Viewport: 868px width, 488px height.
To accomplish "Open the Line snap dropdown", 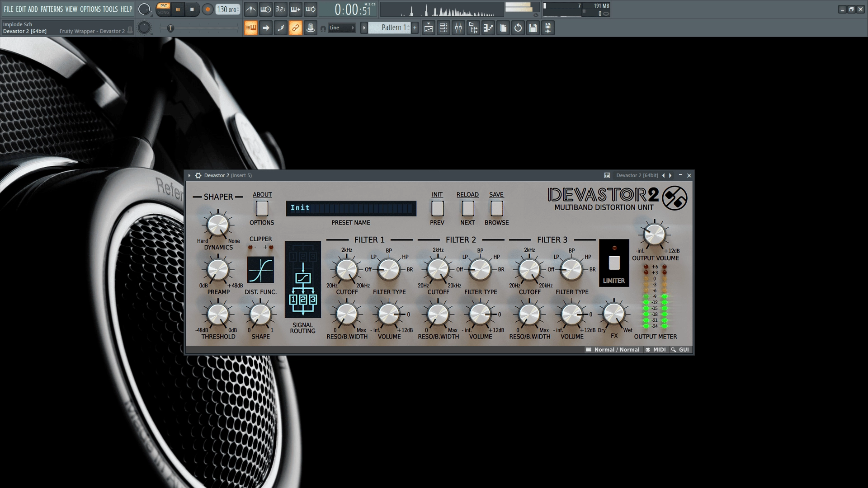I will [x=342, y=28].
